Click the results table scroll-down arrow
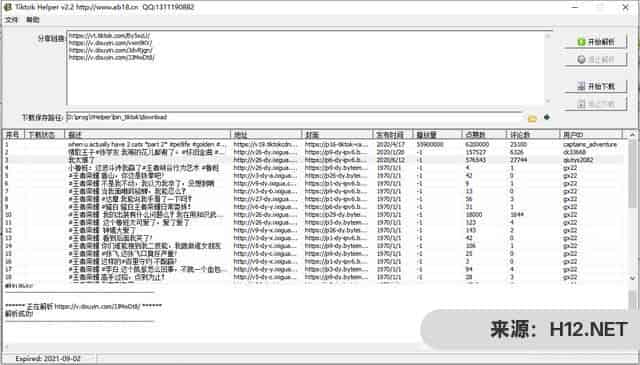This screenshot has height=365, width=640. (632, 278)
